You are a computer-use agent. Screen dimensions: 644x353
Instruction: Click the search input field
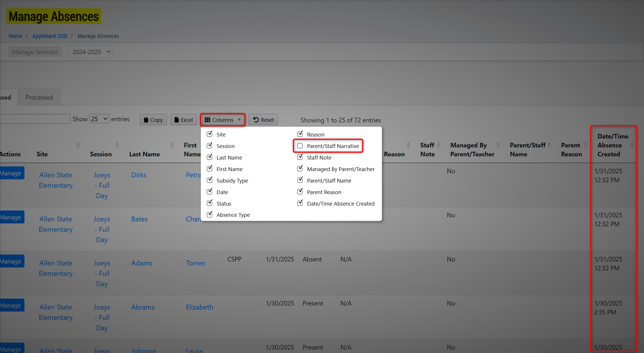pyautogui.click(x=35, y=119)
